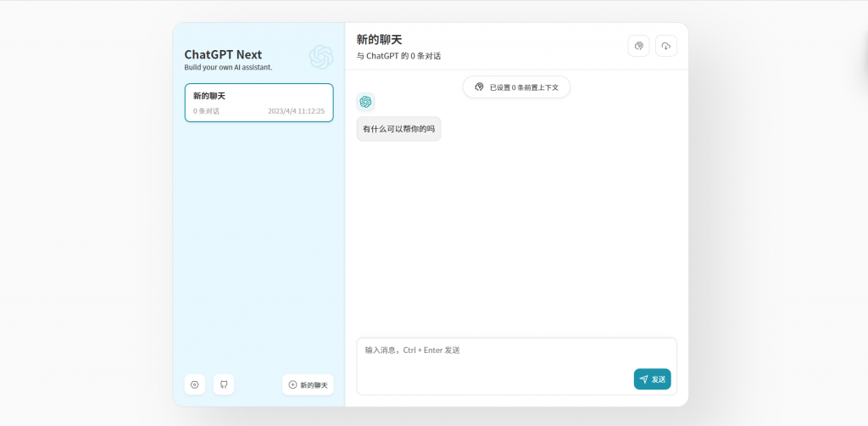Image resolution: width=868 pixels, height=426 pixels.
Task: Open the GitHub repository icon
Action: 224,384
